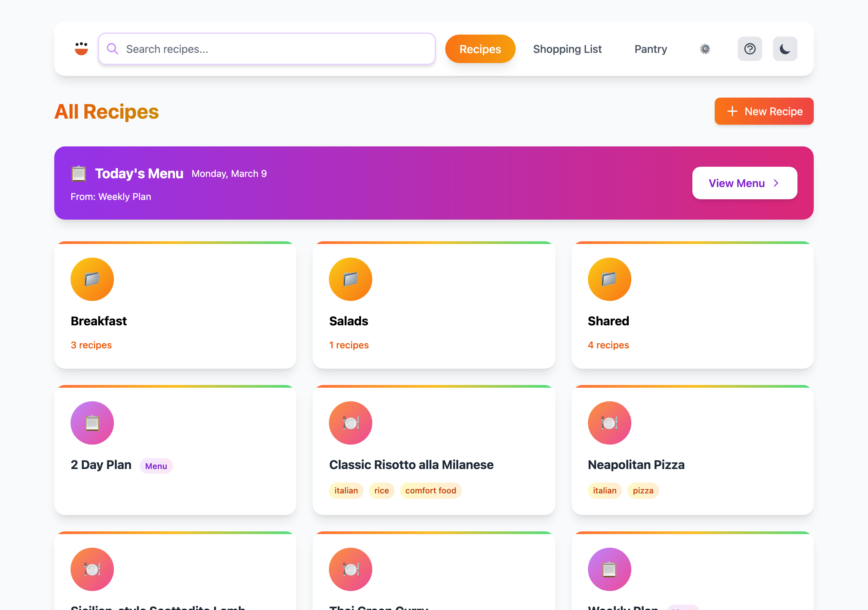Open the Classic Risotto alla Milanese title

(x=411, y=465)
